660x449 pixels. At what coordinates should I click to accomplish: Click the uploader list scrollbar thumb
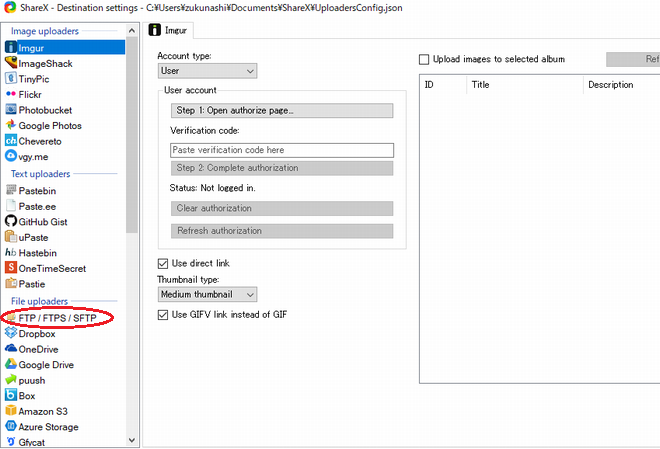coord(132,135)
